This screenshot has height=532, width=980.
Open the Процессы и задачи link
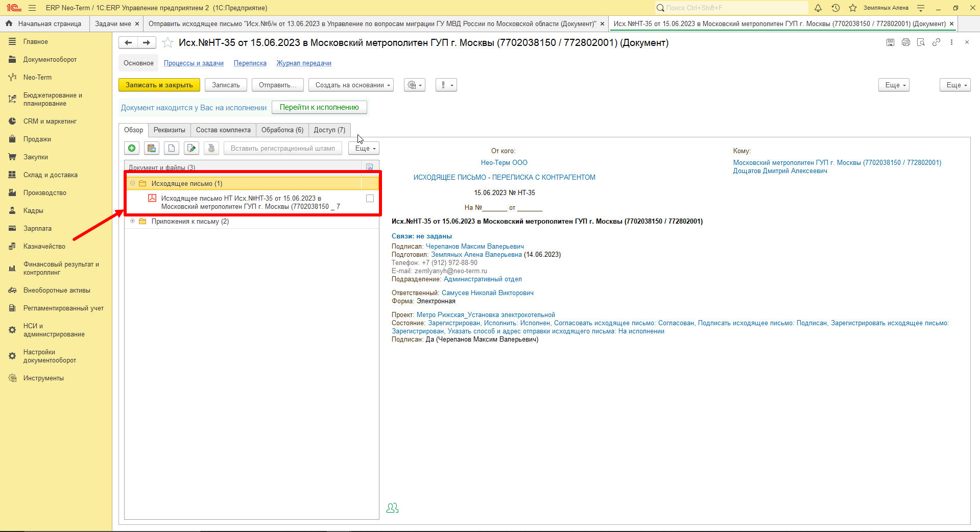(194, 63)
